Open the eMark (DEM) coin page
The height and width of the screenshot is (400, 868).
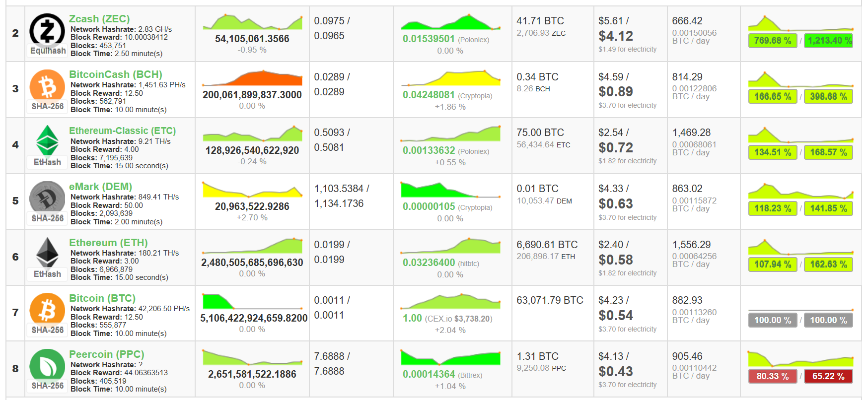(x=100, y=187)
